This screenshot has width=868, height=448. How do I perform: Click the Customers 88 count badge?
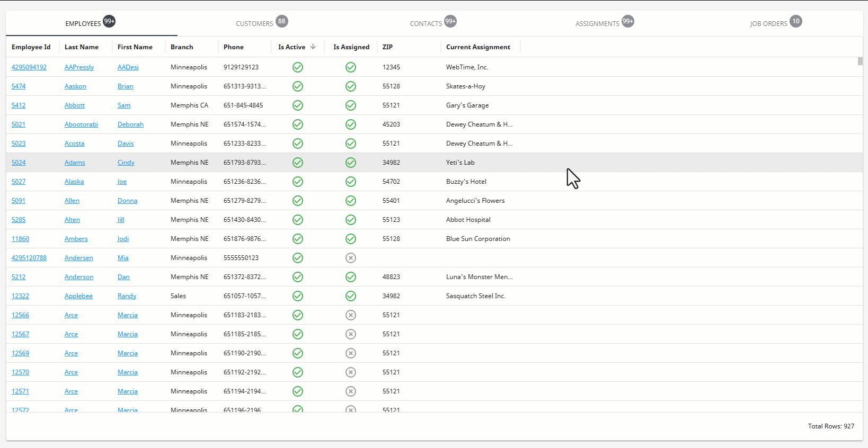point(282,21)
